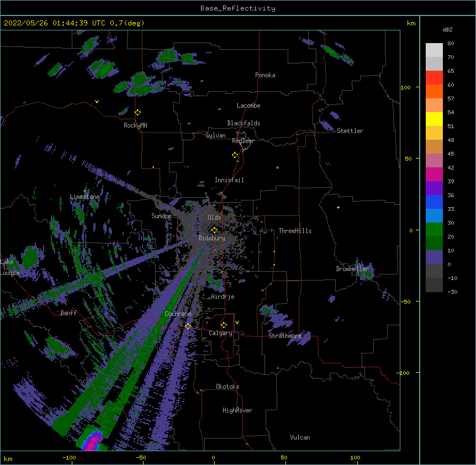Pick the slate purple 0-10 dBZ swatch

(434, 257)
